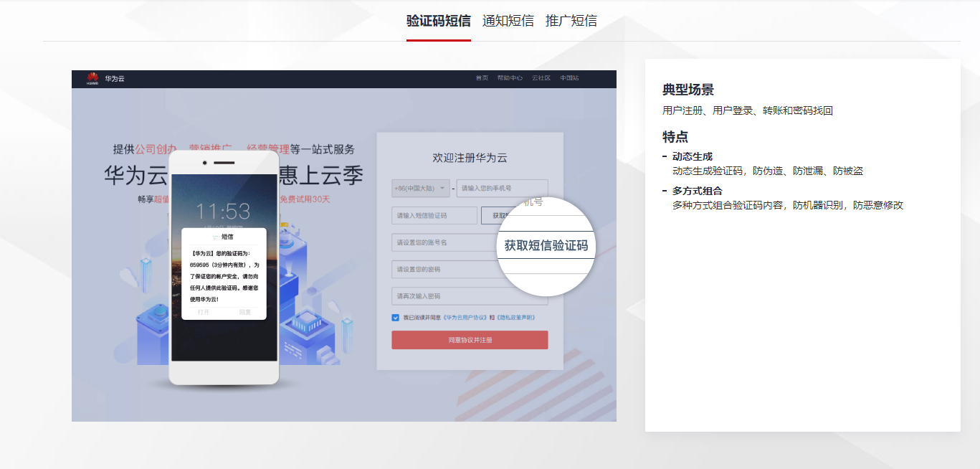The image size is (980, 469).
Task: Click the 等一站式服务 banner headline
Action: coord(322,149)
